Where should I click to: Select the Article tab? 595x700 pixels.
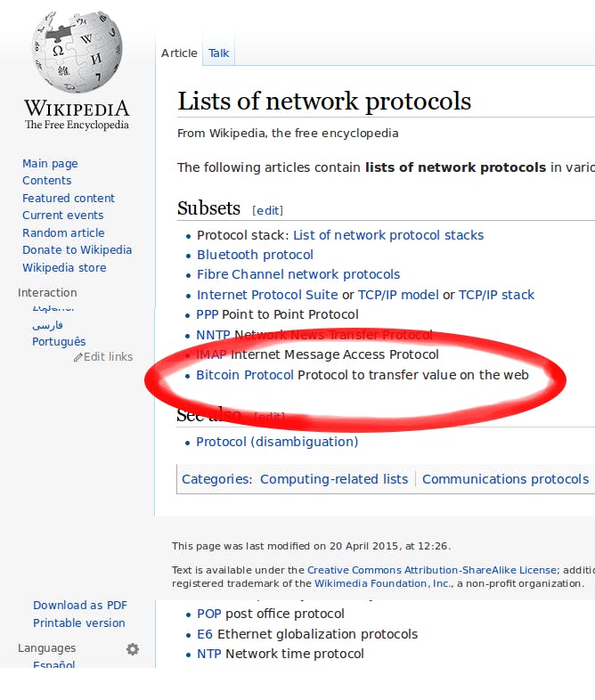tap(179, 53)
